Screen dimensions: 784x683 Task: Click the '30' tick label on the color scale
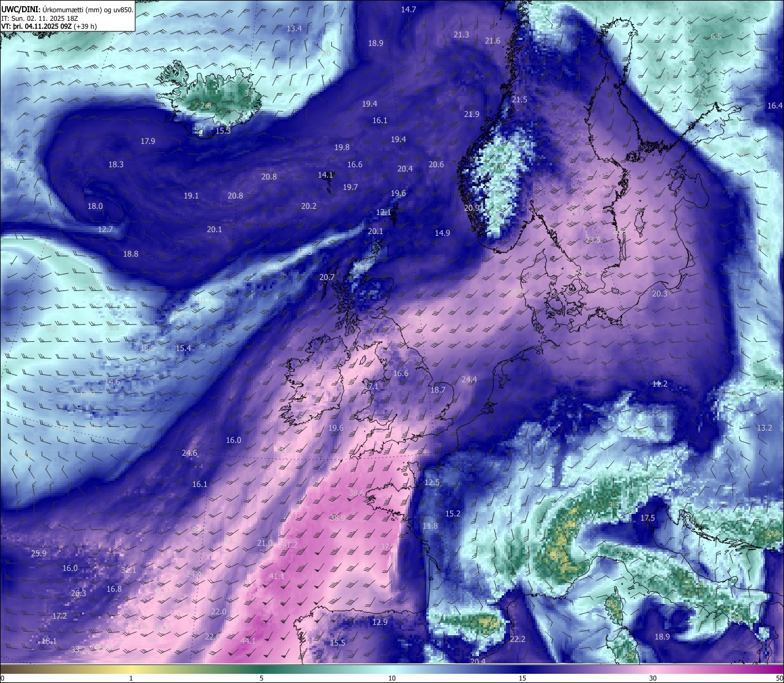pyautogui.click(x=653, y=678)
